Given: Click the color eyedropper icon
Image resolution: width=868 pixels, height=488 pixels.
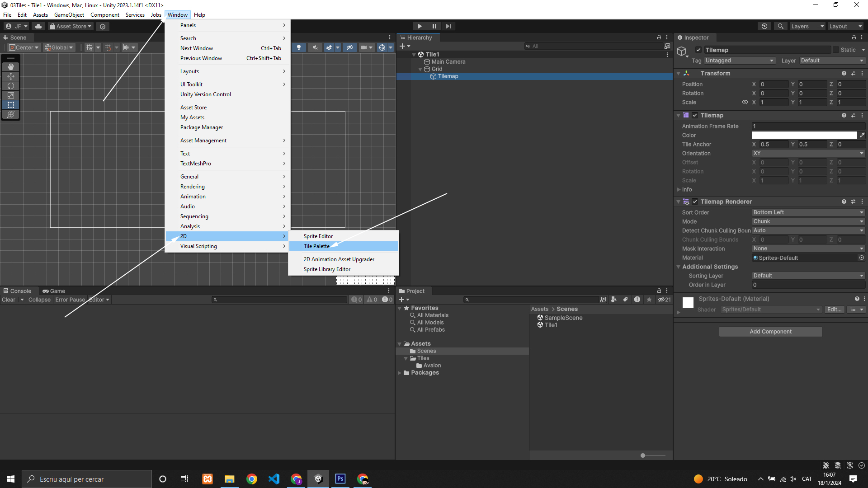Looking at the screenshot, I should (862, 135).
